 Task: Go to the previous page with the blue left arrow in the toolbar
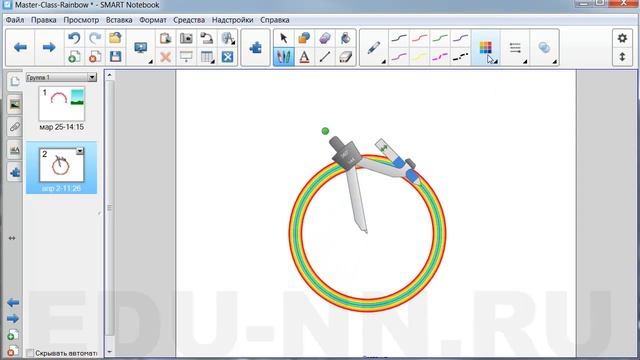(x=20, y=47)
